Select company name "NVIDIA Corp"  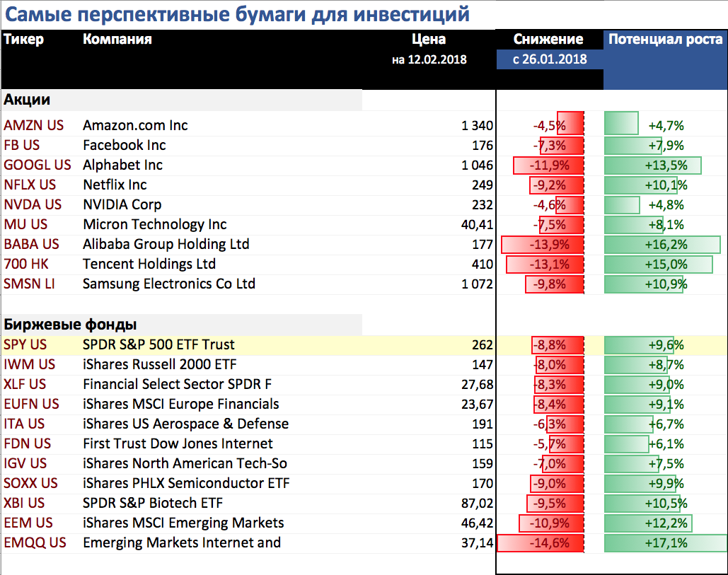click(x=122, y=204)
